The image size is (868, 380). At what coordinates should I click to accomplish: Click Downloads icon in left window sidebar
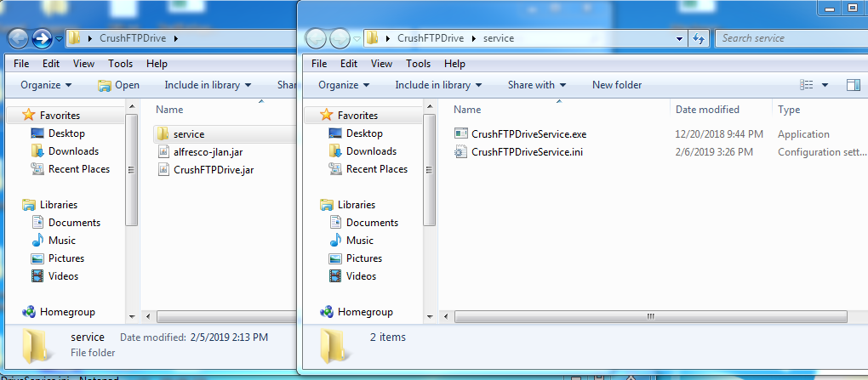pos(37,151)
